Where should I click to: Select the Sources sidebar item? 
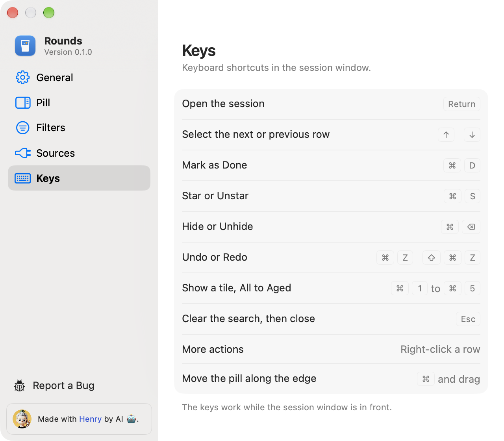[79, 153]
